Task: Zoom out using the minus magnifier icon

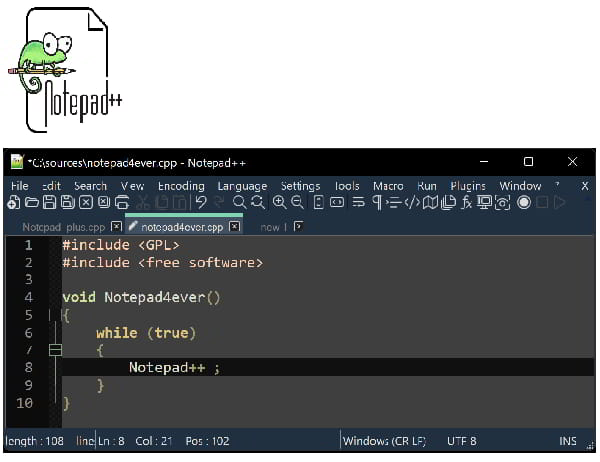Action: point(297,202)
